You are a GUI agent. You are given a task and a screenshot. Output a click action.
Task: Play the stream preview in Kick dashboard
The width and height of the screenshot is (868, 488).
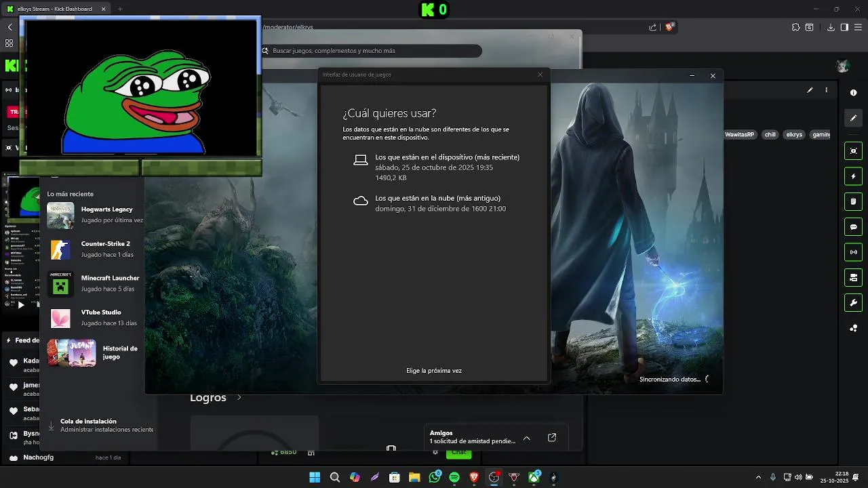(21, 305)
